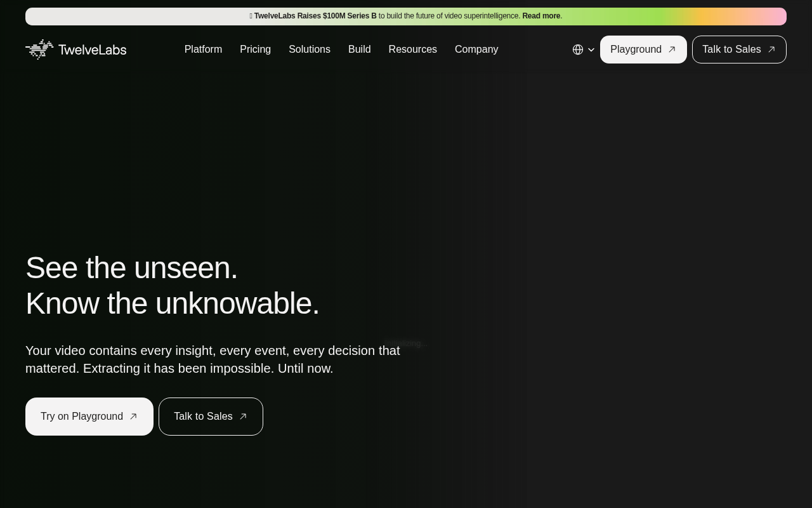Click arrow icon on hero Talk to Sales
Screen dimensions: 812x508
243,417
